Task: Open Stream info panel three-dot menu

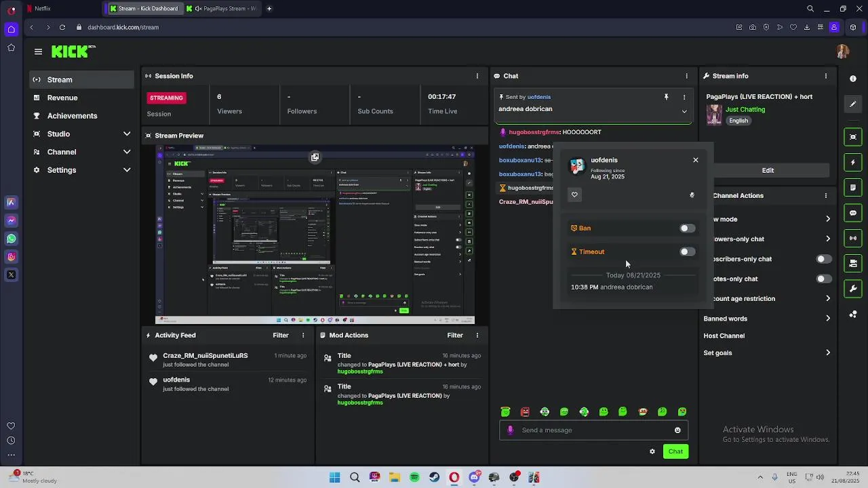Action: tap(825, 76)
